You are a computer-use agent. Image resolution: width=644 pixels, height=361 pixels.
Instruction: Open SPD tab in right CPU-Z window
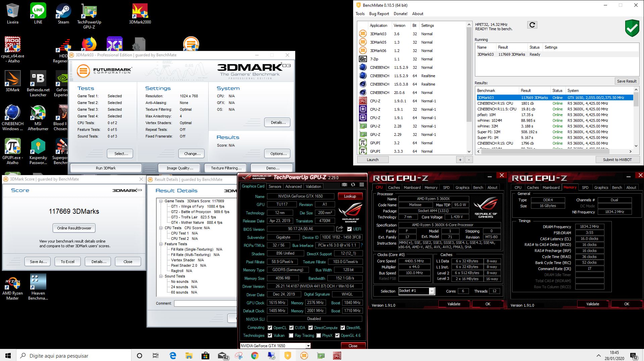[x=585, y=188]
